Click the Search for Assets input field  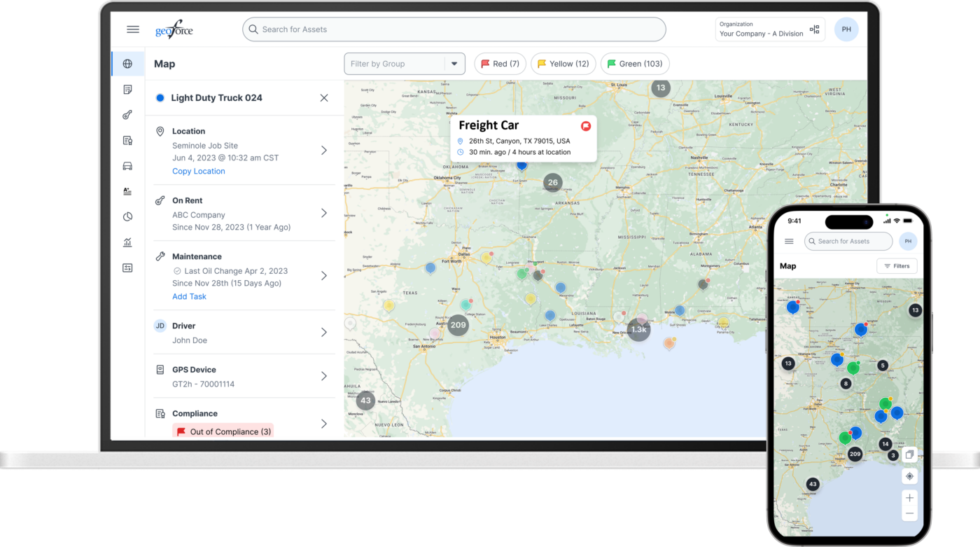point(455,29)
